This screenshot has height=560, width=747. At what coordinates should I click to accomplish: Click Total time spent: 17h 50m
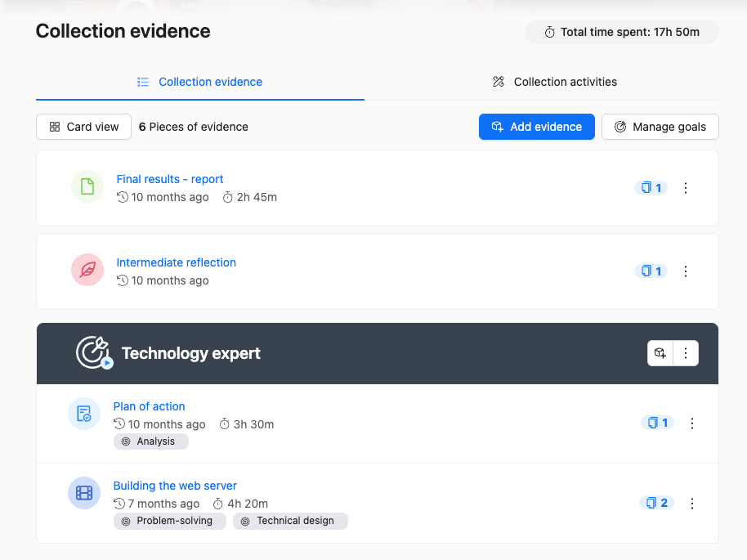(x=622, y=32)
